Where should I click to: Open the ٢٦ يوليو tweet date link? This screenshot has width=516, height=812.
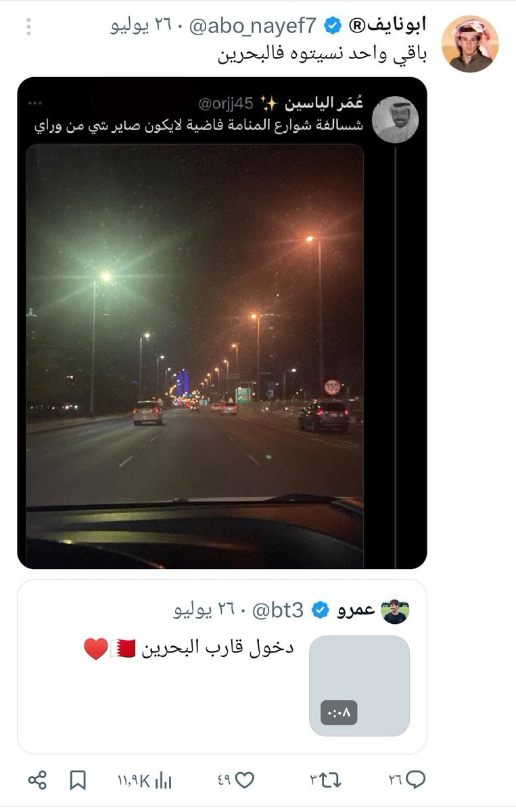[x=141, y=26]
